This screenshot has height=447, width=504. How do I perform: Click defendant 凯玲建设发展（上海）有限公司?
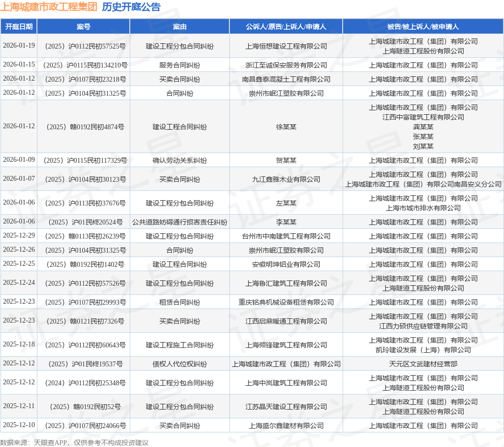[423, 350]
